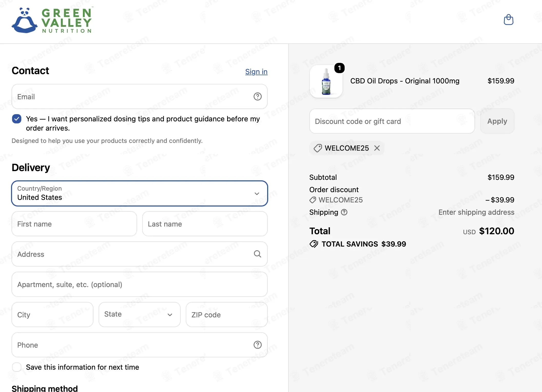Click the address search magnifier icon
542x392 pixels.
point(257,254)
